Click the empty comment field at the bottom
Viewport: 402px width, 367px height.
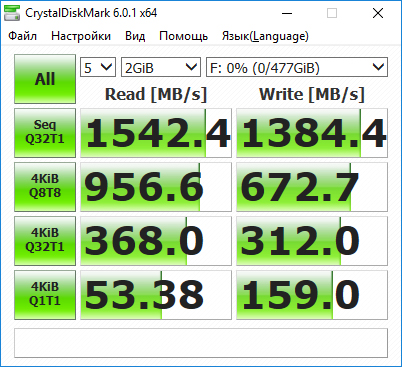201,343
